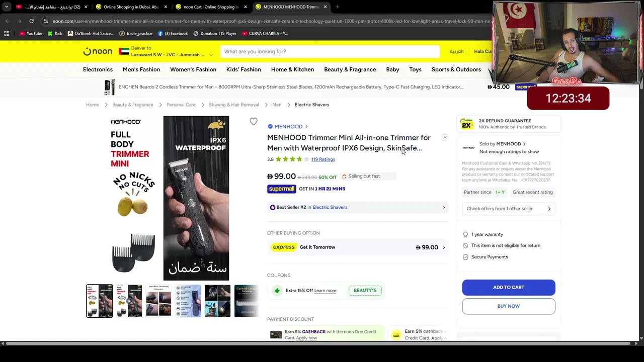This screenshot has height=362, width=644.
Task: Click the supermall badge
Action: (281, 189)
